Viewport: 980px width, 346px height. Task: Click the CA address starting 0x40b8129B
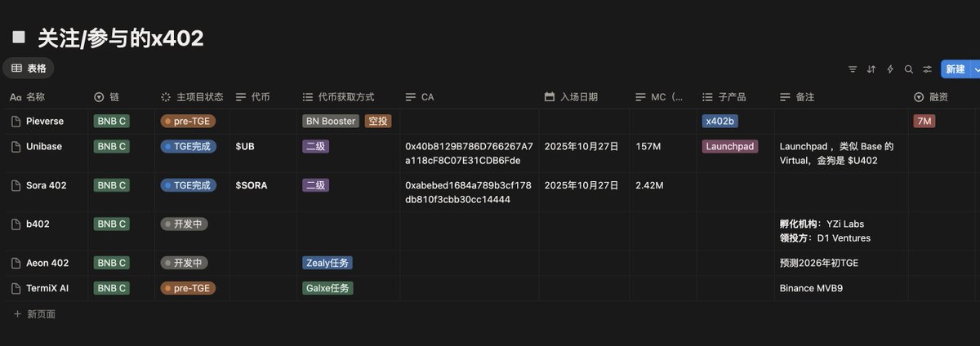469,153
